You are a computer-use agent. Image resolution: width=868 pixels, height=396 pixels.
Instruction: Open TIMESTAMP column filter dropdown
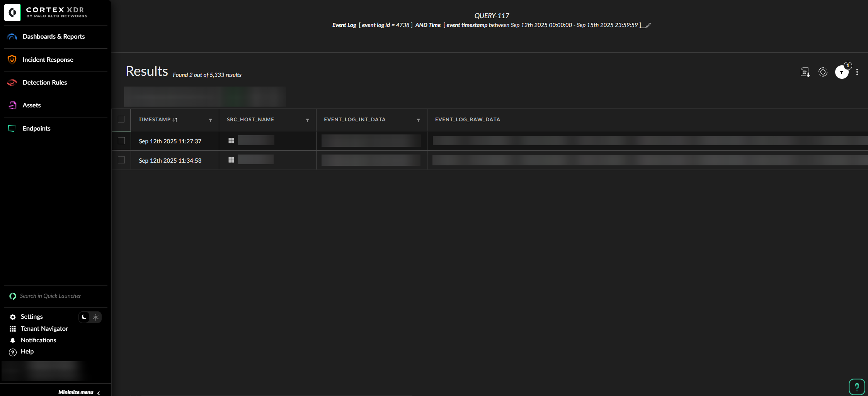pyautogui.click(x=211, y=120)
